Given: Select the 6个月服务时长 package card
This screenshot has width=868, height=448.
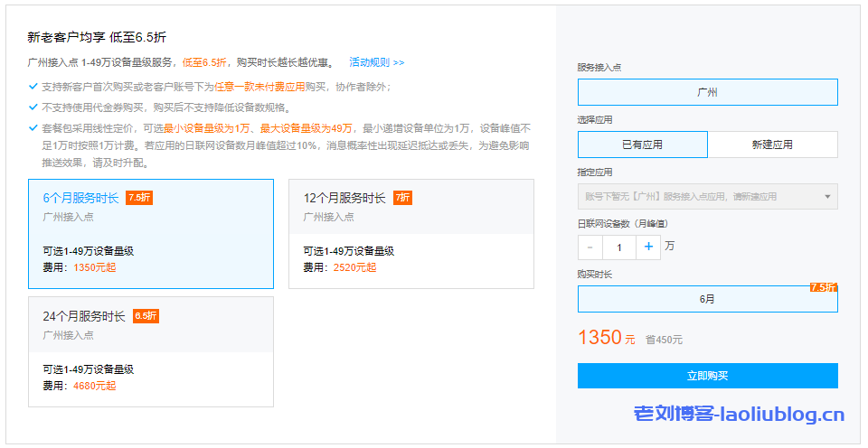Looking at the screenshot, I should 150,234.
